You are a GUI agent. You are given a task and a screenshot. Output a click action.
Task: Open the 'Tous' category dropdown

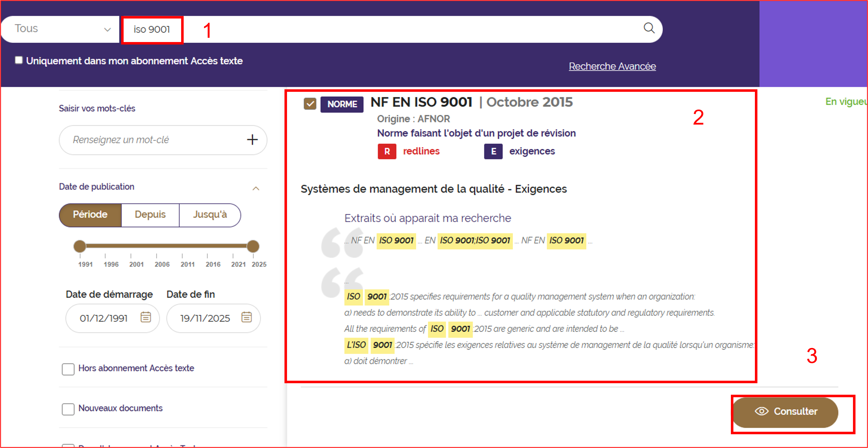click(61, 29)
